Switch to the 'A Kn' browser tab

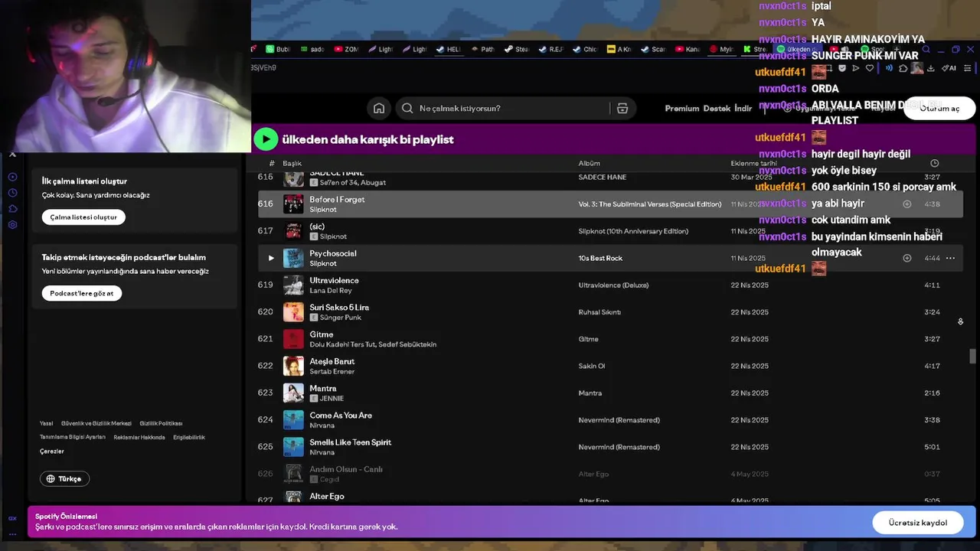(x=619, y=49)
